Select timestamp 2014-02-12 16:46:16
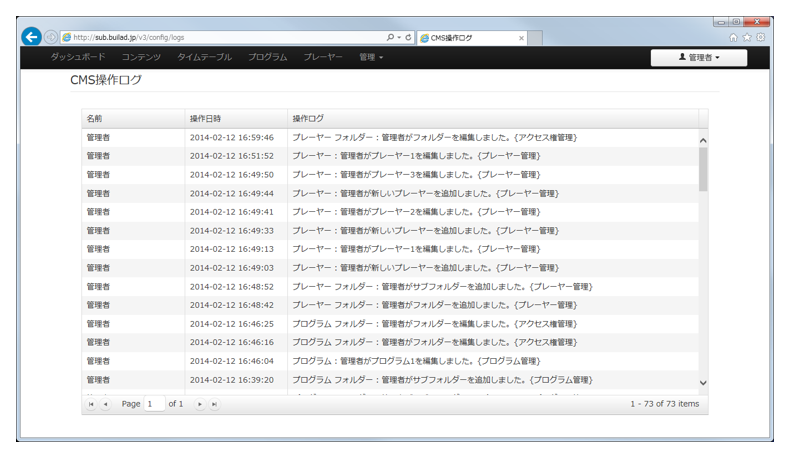Viewport: 791px width, 455px height. click(x=232, y=342)
